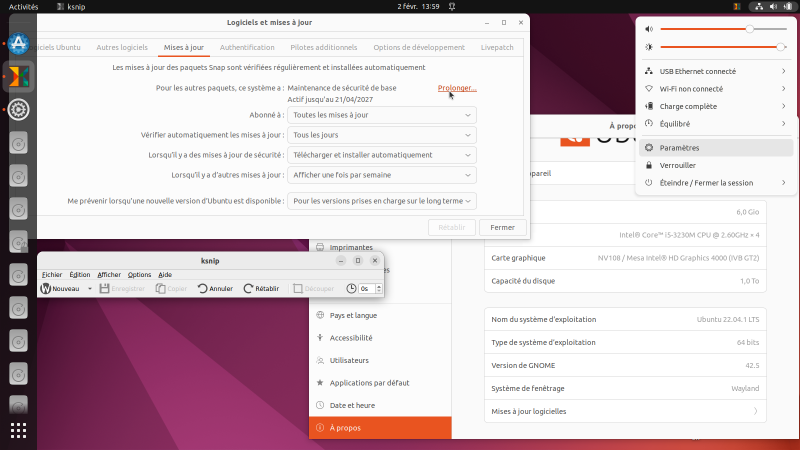Click the volume speaker icon in system menu
800x450 pixels.
point(649,29)
